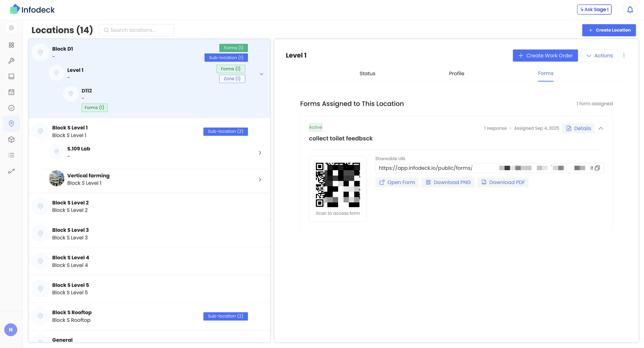Screen dimensions: 644x348
Task: Switch to the Profile tab
Action: (456, 73)
